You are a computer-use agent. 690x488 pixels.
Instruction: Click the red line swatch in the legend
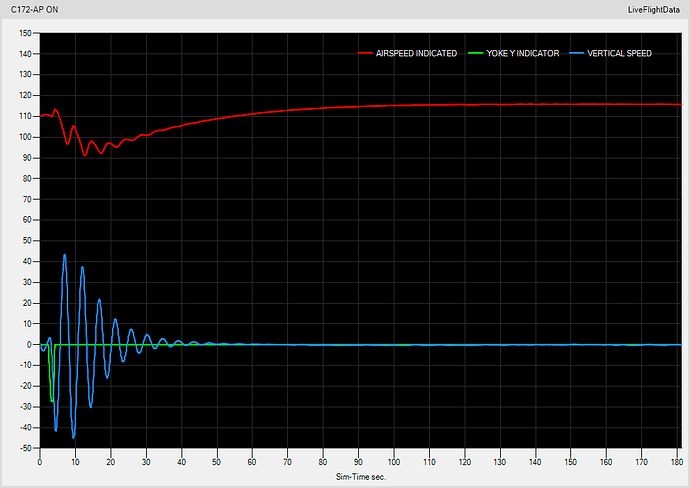click(x=365, y=53)
